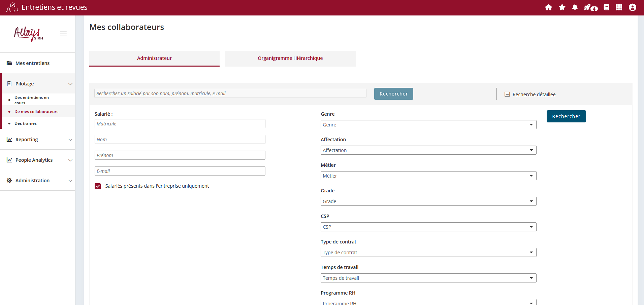Collapse the Recherche détaillée panel

[x=507, y=94]
